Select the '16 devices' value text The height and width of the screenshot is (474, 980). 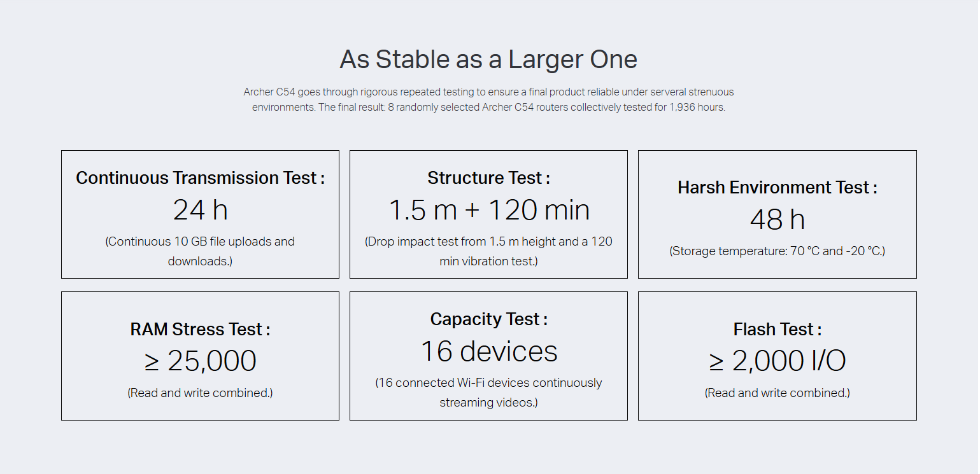pyautogui.click(x=488, y=351)
